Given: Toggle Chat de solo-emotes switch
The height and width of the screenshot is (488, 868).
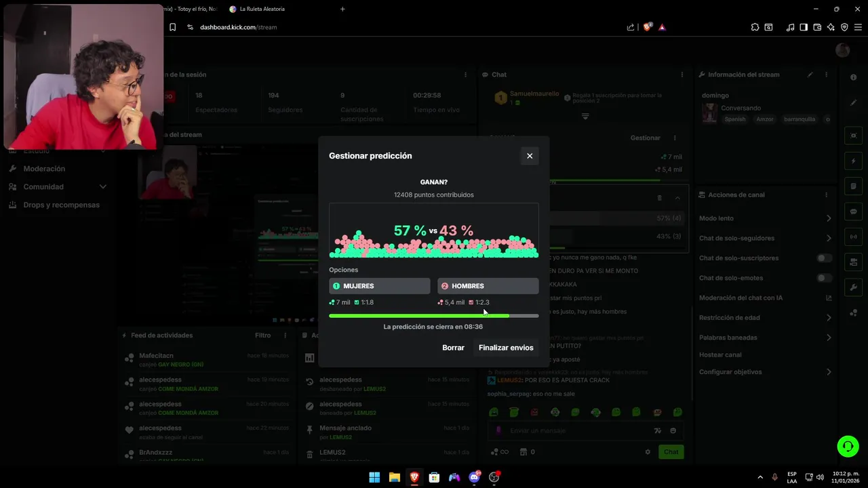Looking at the screenshot, I should point(824,278).
